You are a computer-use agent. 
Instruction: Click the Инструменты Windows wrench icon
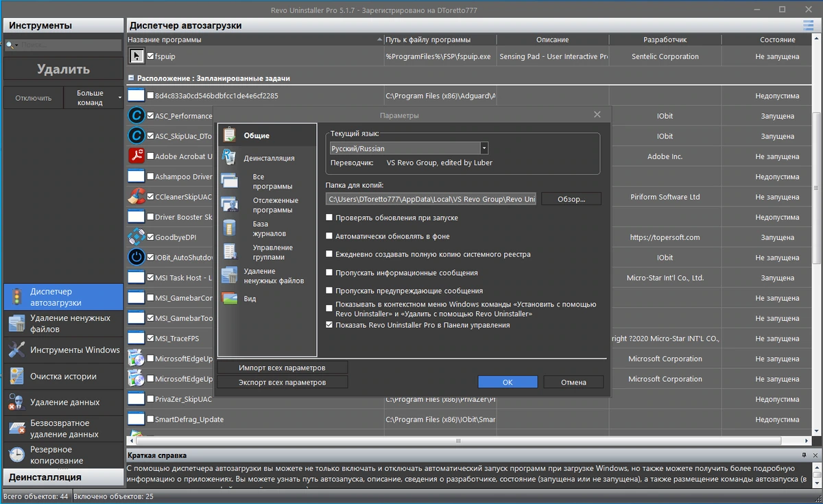[x=16, y=350]
